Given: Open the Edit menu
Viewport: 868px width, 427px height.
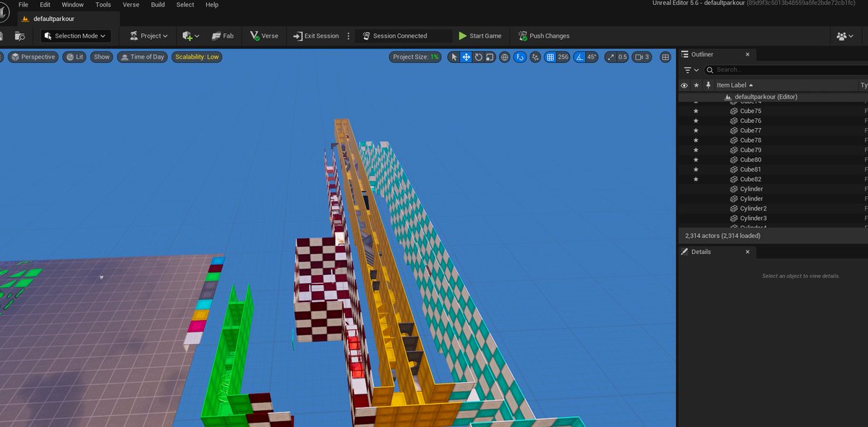Looking at the screenshot, I should tap(45, 4).
